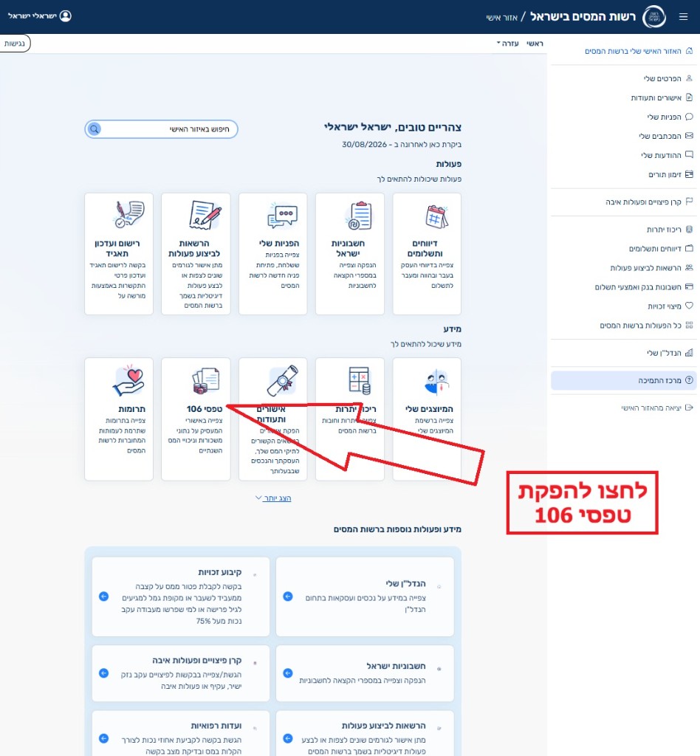The width and height of the screenshot is (700, 756).
Task: Click the blue arrow on קיבוע זכויות card
Action: click(x=103, y=597)
